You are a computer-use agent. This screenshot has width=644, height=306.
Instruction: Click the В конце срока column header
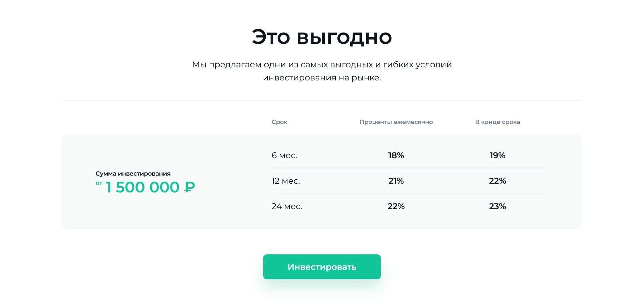(497, 122)
